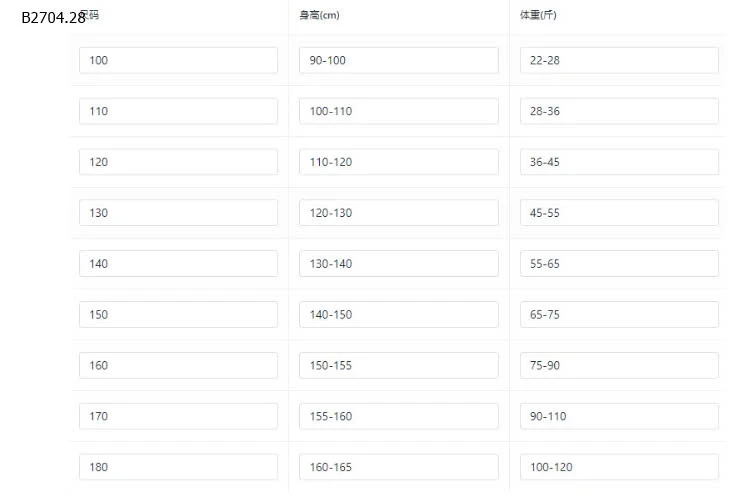Click the weight field showing 28-36

pos(618,111)
